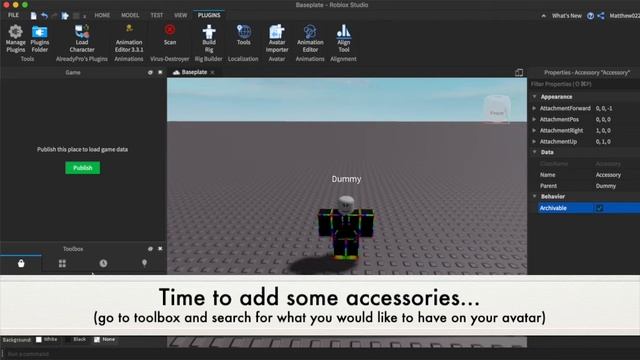Open the quick access toolbar dropdown
Viewport: 640px width, 360px height.
tap(84, 16)
